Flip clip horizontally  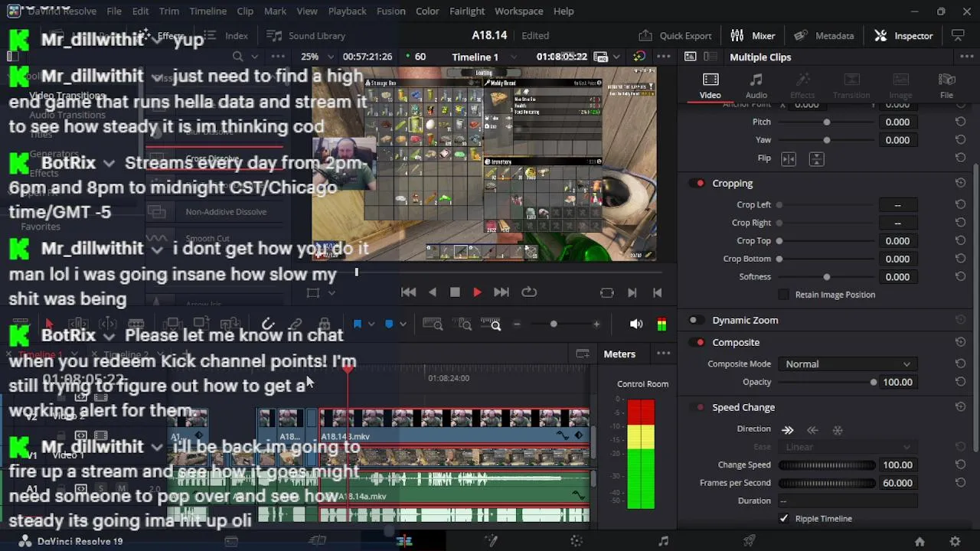[789, 159]
